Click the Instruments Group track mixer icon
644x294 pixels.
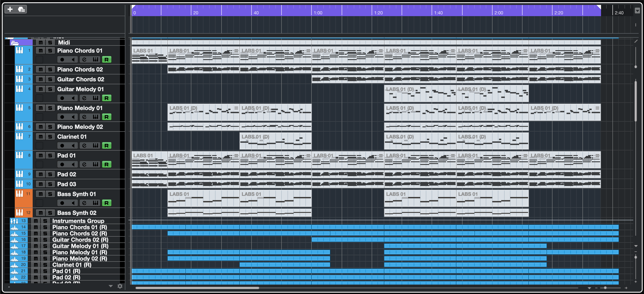point(14,221)
